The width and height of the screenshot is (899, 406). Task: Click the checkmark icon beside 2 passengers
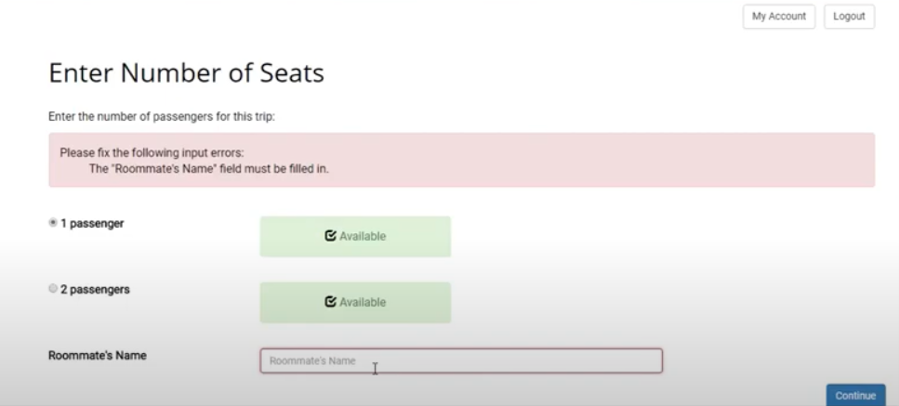tap(330, 302)
